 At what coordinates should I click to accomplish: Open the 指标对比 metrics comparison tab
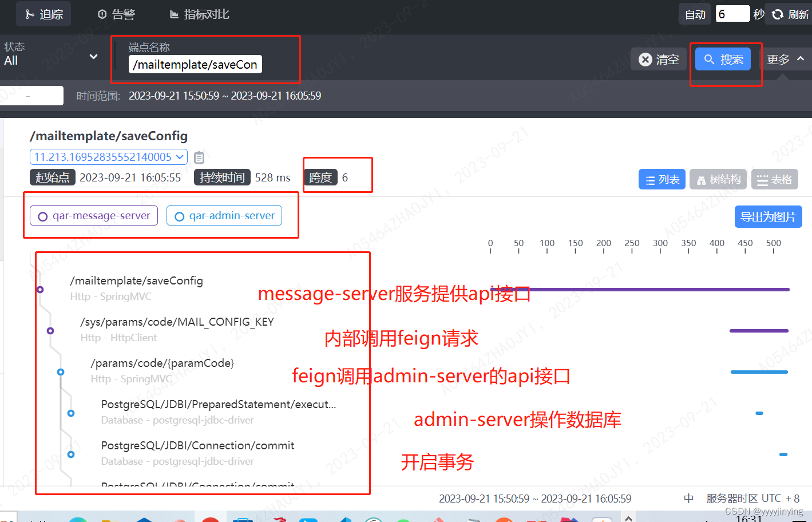(x=199, y=14)
